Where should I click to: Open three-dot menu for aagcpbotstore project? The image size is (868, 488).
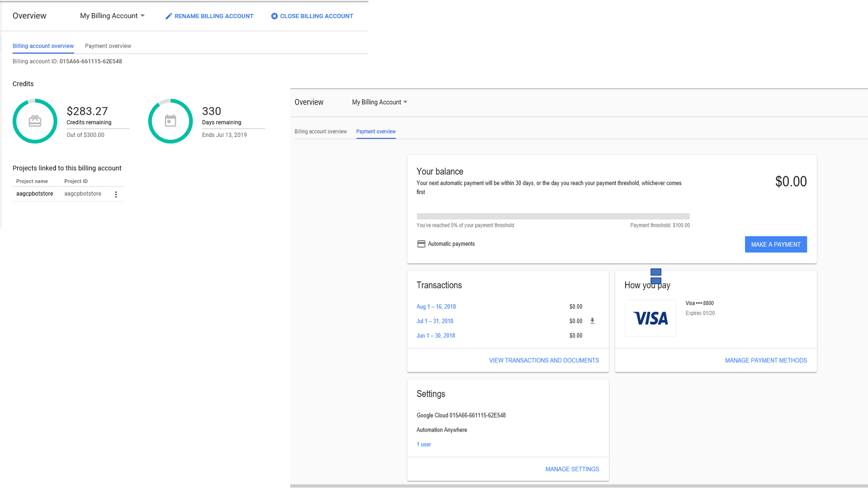coord(116,194)
